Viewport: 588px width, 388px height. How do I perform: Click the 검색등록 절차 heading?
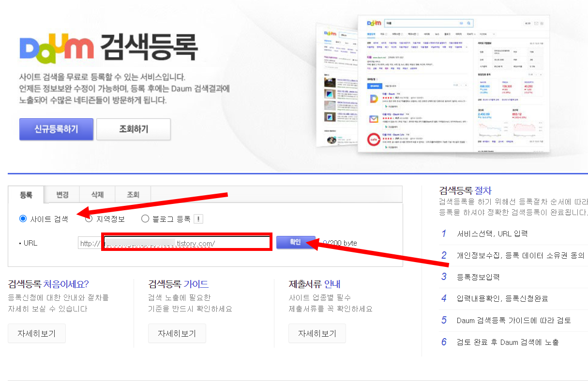[x=465, y=190]
